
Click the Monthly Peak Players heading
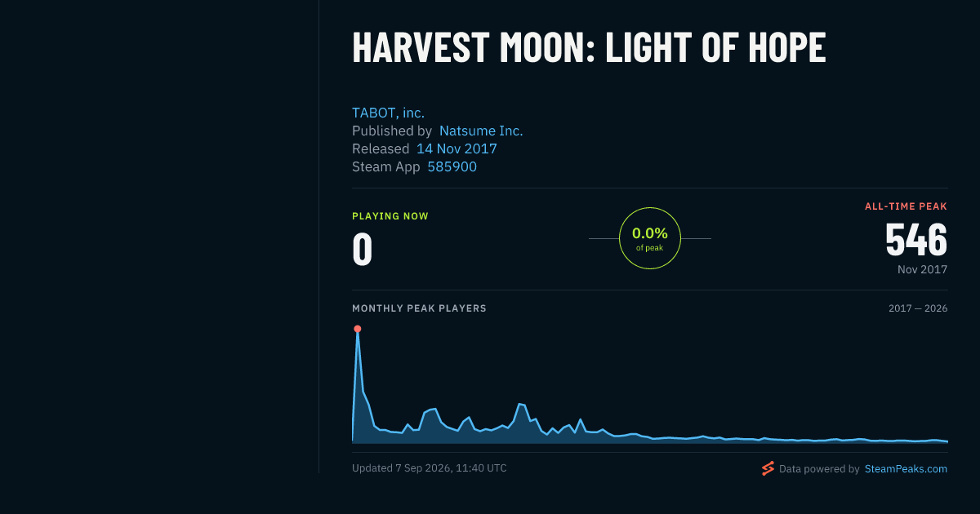point(419,308)
